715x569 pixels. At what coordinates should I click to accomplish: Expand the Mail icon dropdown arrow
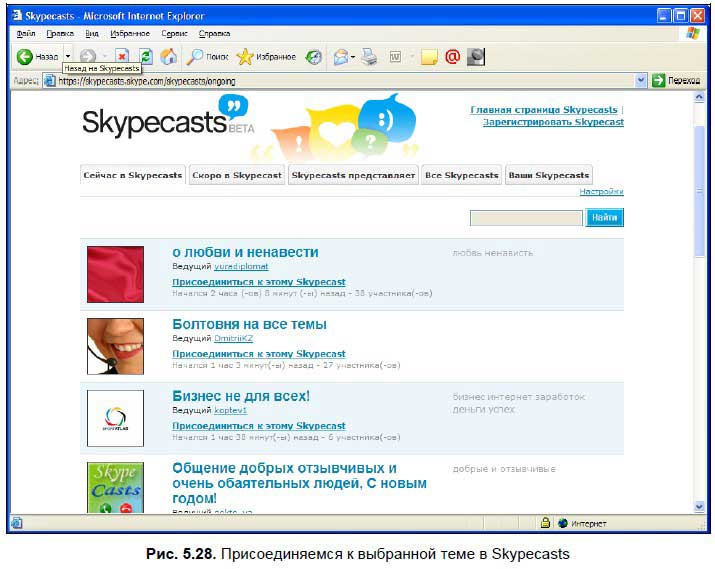click(353, 57)
